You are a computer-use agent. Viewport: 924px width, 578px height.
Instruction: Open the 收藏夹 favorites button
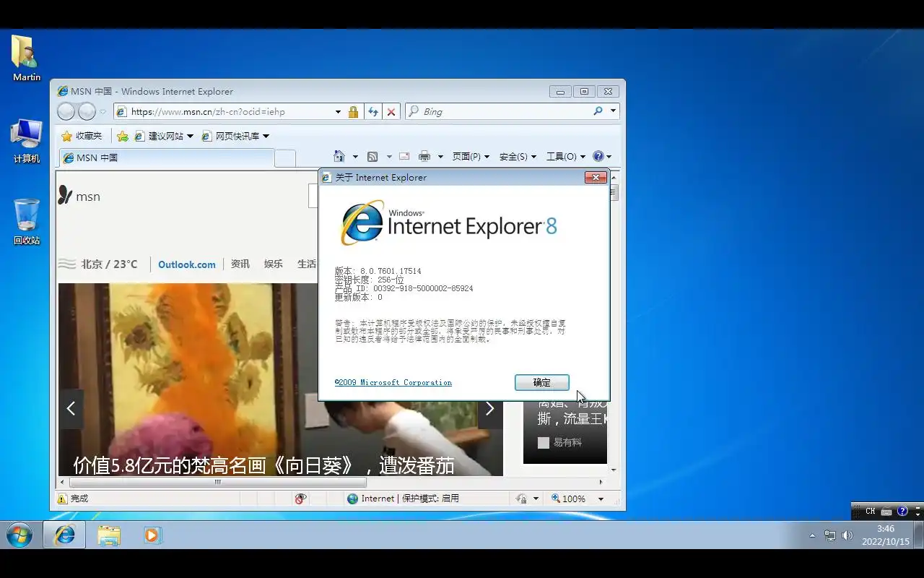point(82,136)
